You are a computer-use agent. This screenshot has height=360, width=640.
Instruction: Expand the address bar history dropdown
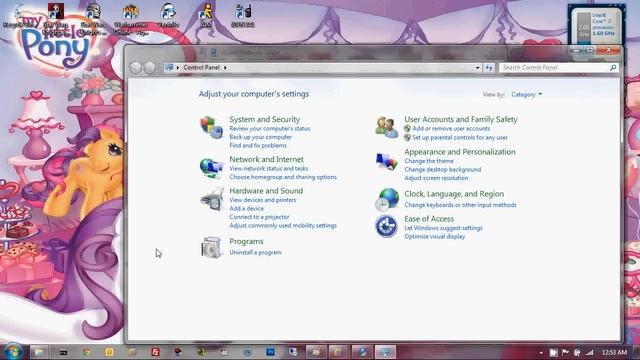478,67
